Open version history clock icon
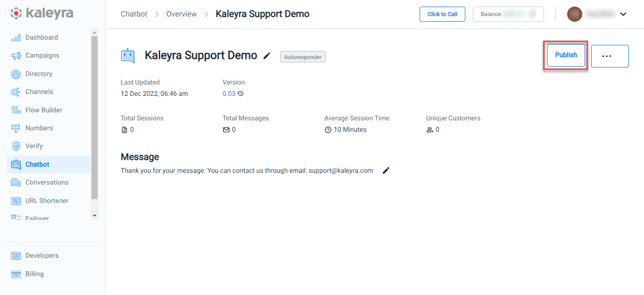 click(x=240, y=94)
